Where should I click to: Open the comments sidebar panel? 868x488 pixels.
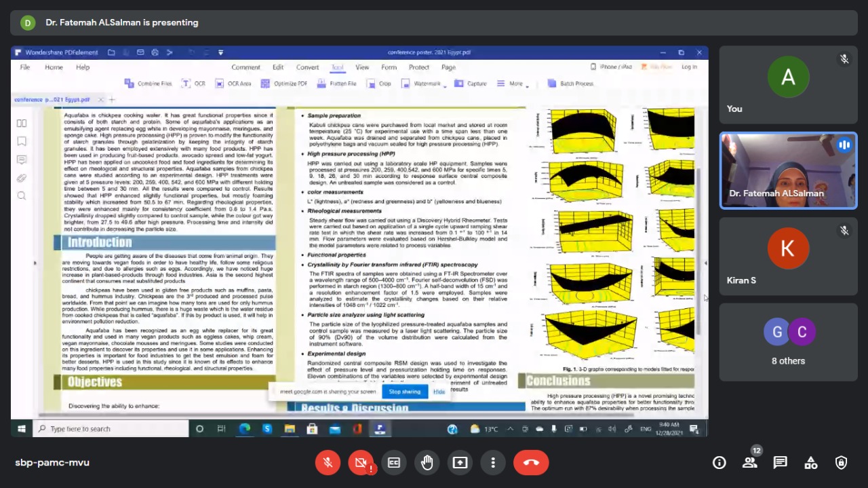pos(22,159)
